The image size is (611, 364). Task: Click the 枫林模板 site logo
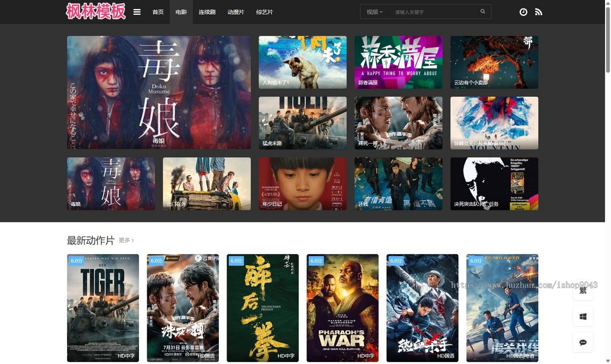pos(96,11)
